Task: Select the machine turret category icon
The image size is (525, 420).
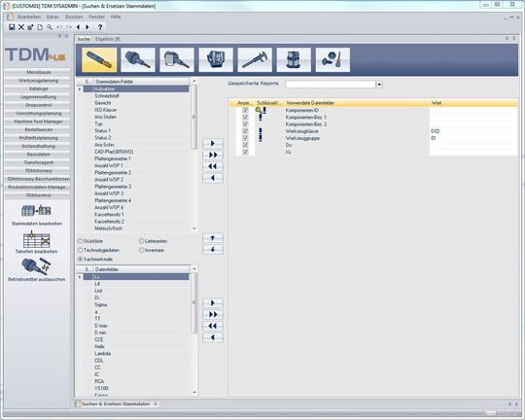Action: [x=294, y=59]
